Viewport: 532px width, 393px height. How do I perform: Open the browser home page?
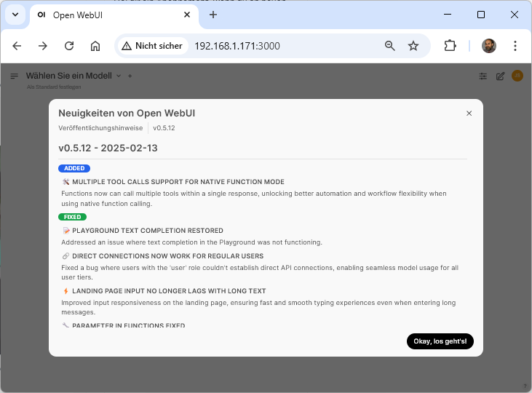[x=95, y=46]
